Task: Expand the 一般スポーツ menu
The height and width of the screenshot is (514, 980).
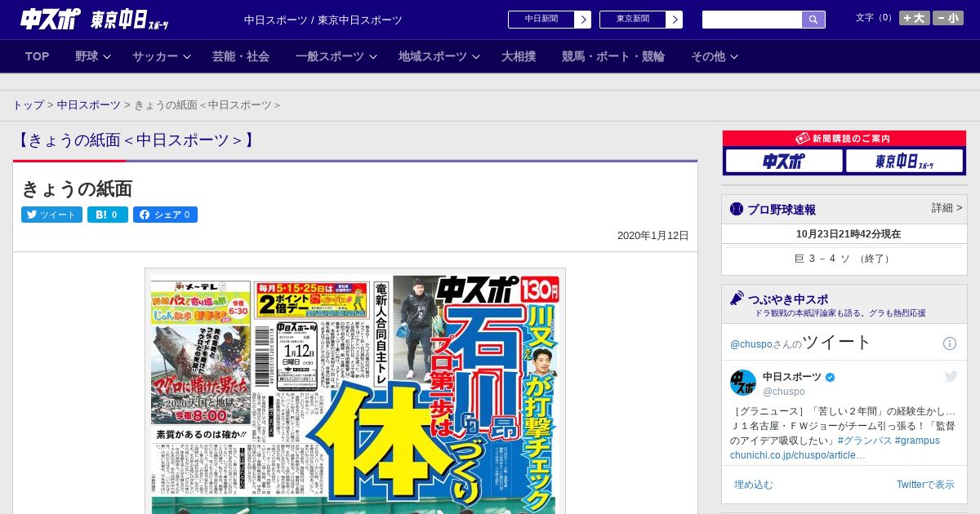Action: pyautogui.click(x=336, y=56)
